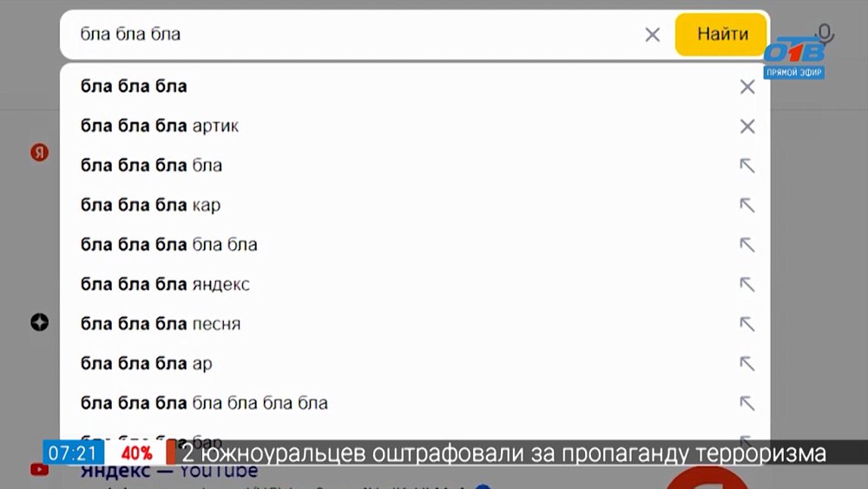Select suggestion 'бла бла бла'

(x=414, y=86)
